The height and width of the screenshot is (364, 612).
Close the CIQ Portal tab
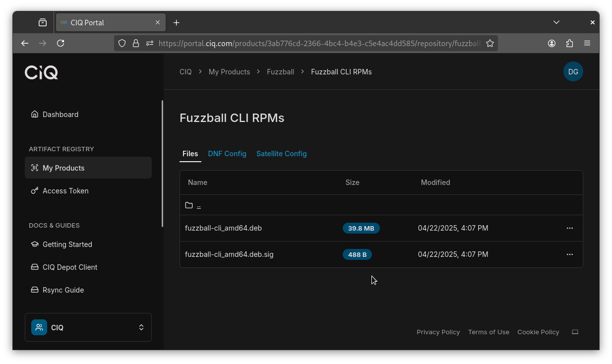click(158, 22)
